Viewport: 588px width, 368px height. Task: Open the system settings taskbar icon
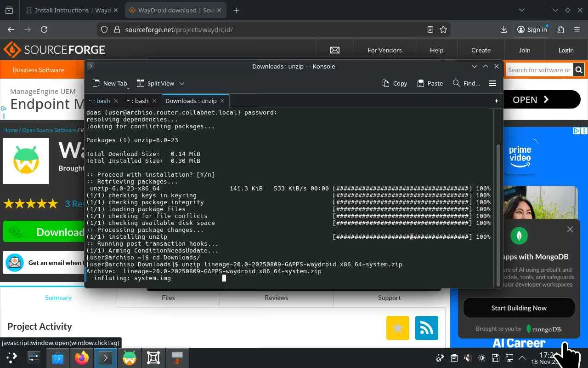tap(34, 357)
